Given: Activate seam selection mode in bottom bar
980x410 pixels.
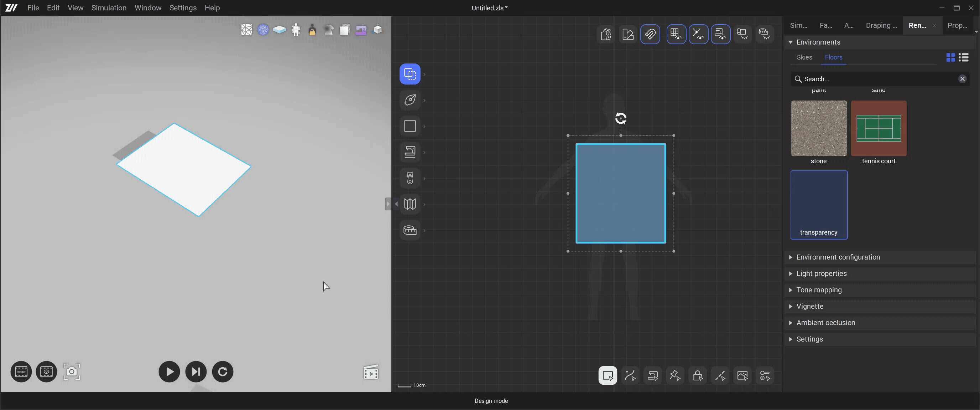Looking at the screenshot, I should 652,376.
